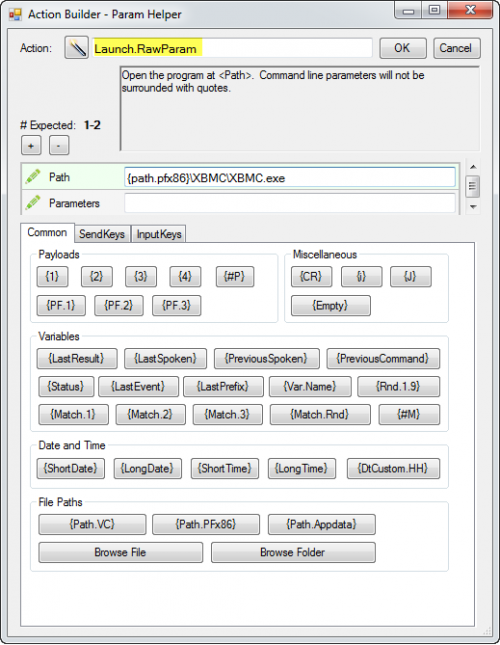The image size is (500, 645).
Task: Click the magic wand action picker icon
Action: 76,48
